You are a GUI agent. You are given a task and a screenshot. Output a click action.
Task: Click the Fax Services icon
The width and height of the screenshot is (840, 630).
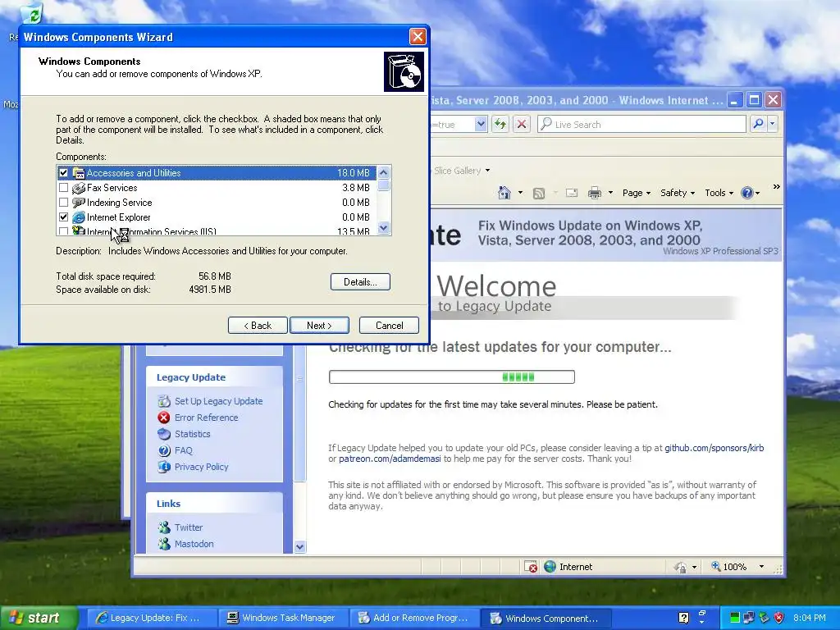coord(79,188)
